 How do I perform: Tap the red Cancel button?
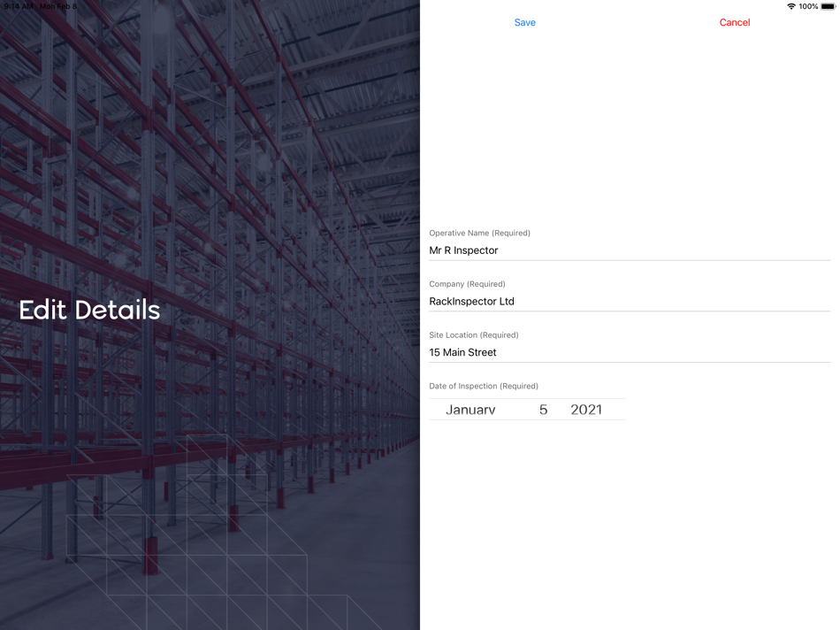735,22
